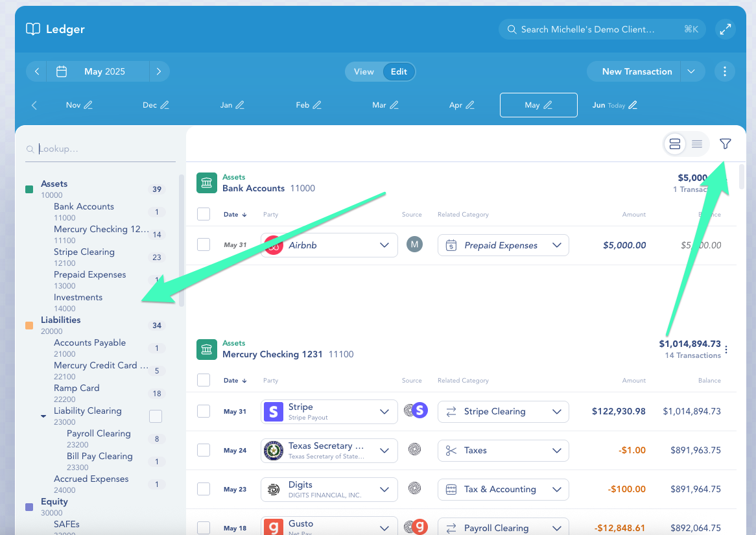Click source icon on Texas Secretary row
The image size is (756, 535).
(x=415, y=449)
